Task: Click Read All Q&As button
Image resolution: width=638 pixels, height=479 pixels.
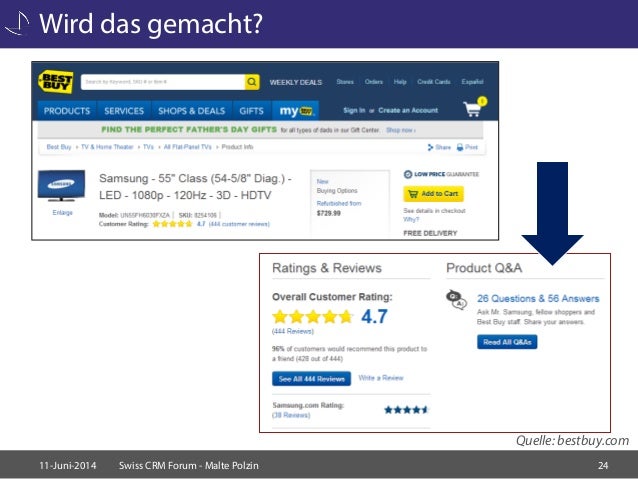Action: click(x=507, y=342)
